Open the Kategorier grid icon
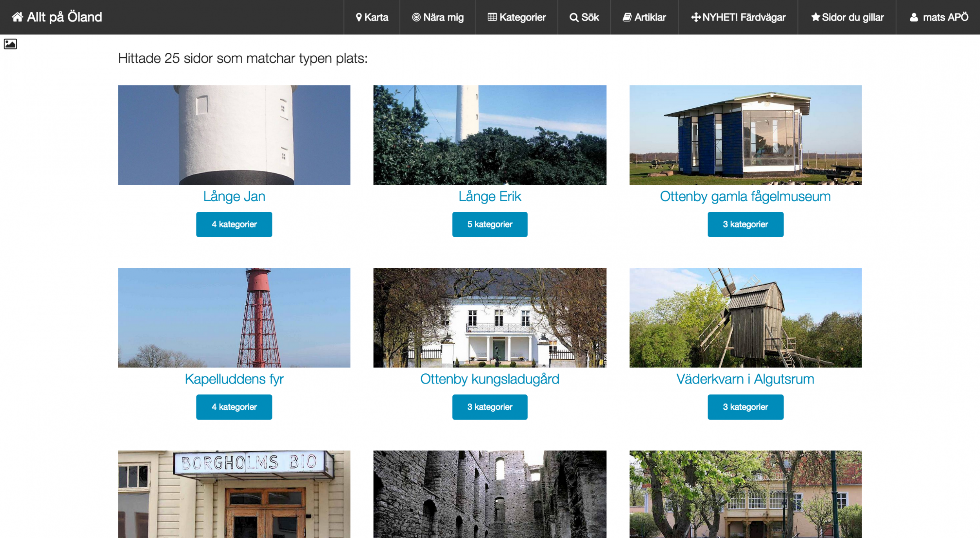Viewport: 980px width, 538px height. pos(492,17)
